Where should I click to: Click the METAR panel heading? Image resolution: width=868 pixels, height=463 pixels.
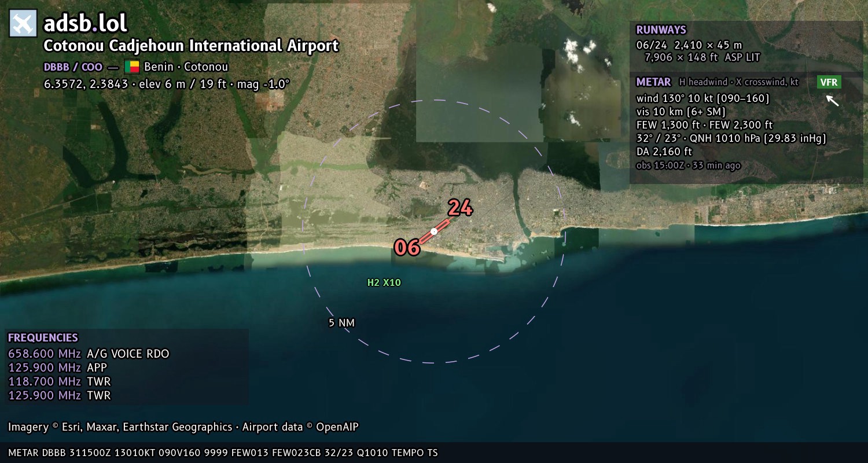[x=653, y=82]
